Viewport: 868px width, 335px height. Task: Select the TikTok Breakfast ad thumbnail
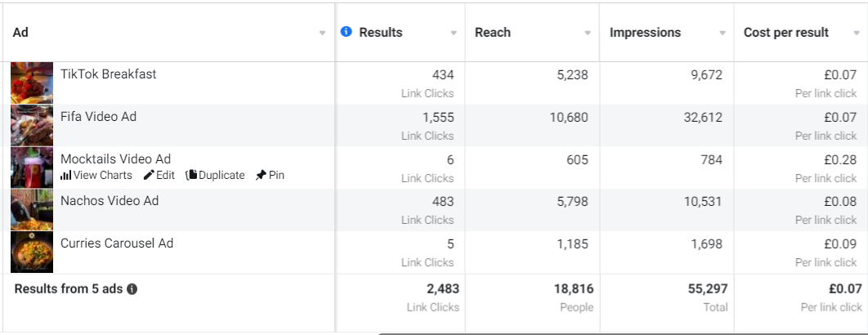[x=32, y=83]
